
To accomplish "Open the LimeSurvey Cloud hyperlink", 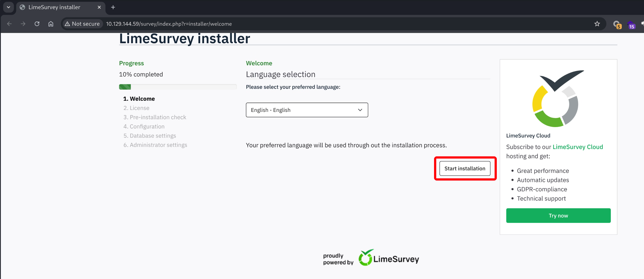I will point(578,147).
